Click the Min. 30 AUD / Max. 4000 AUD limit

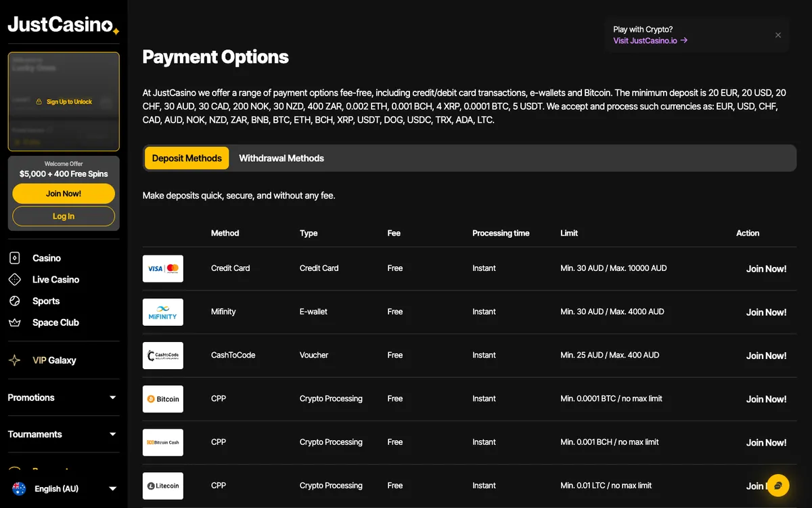click(x=612, y=312)
